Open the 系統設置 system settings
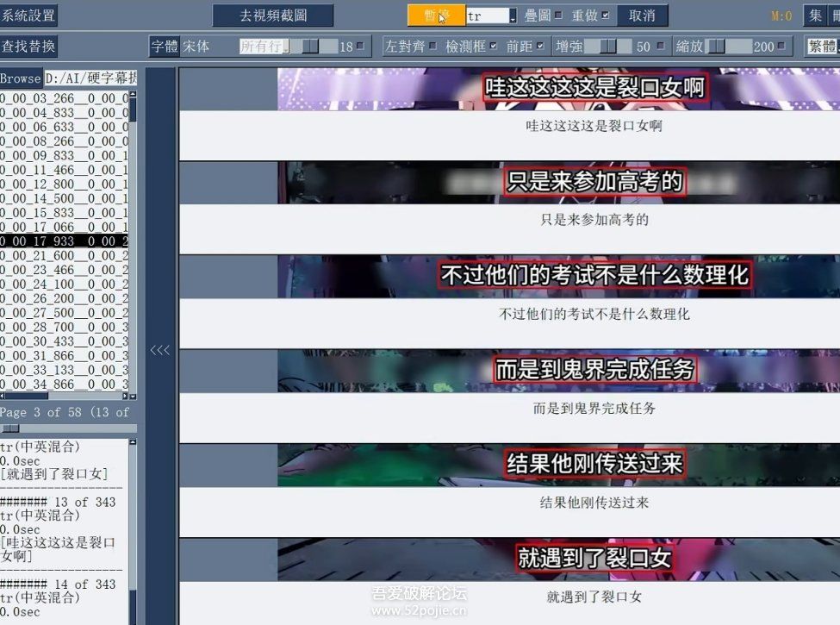 (x=28, y=15)
